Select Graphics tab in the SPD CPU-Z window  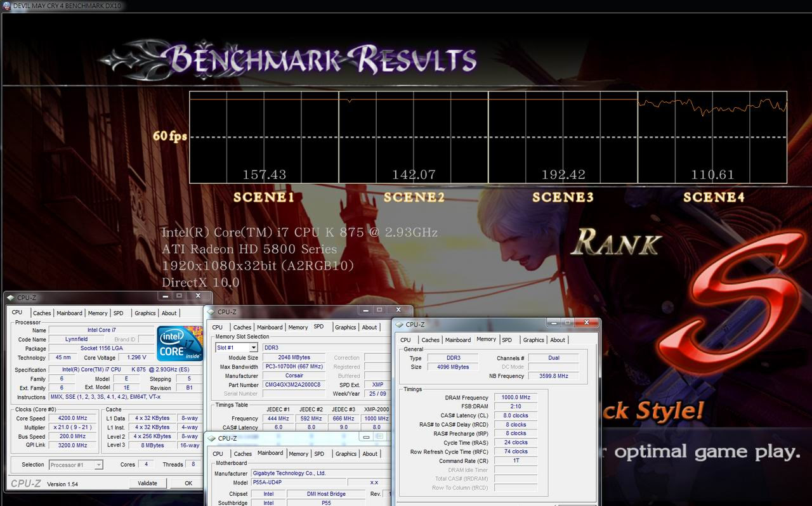[345, 328]
